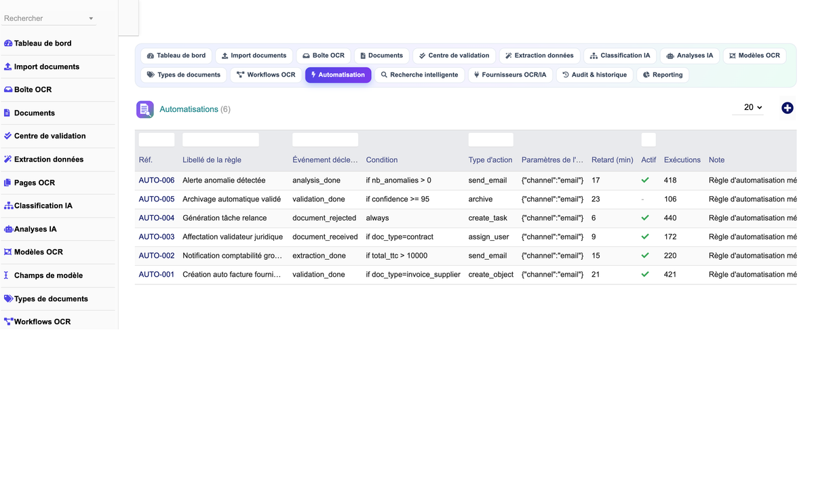The width and height of the screenshot is (814, 504).
Task: Click the Automatisations list header icon
Action: pyautogui.click(x=145, y=109)
